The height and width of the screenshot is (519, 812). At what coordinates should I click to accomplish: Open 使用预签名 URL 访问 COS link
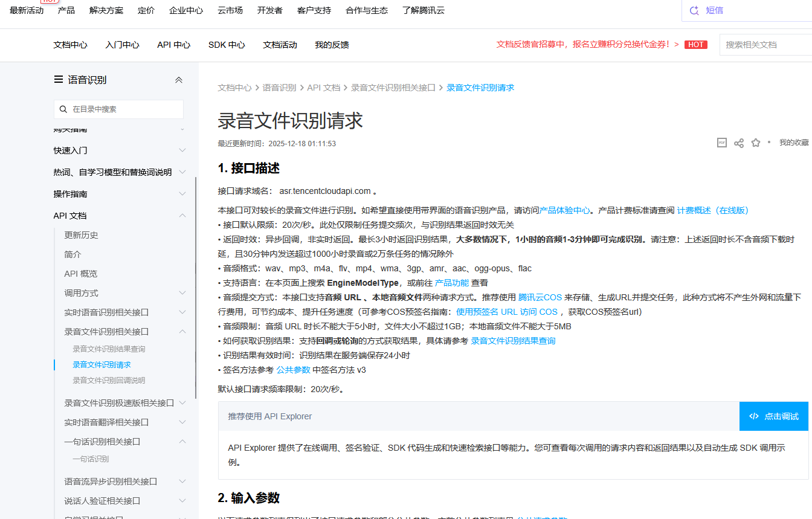pos(507,312)
